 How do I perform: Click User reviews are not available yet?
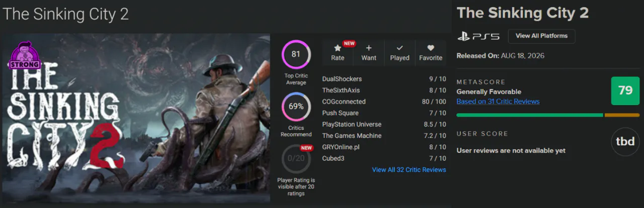511,151
